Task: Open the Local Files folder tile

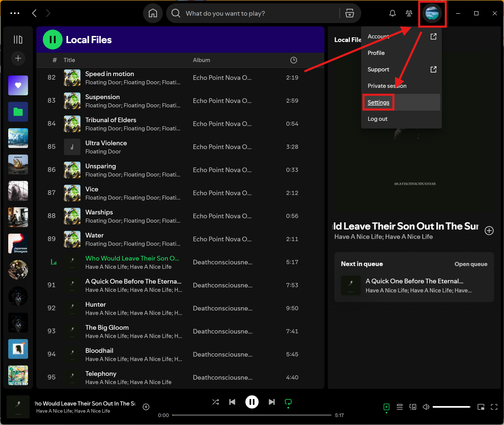Action: pyautogui.click(x=18, y=112)
